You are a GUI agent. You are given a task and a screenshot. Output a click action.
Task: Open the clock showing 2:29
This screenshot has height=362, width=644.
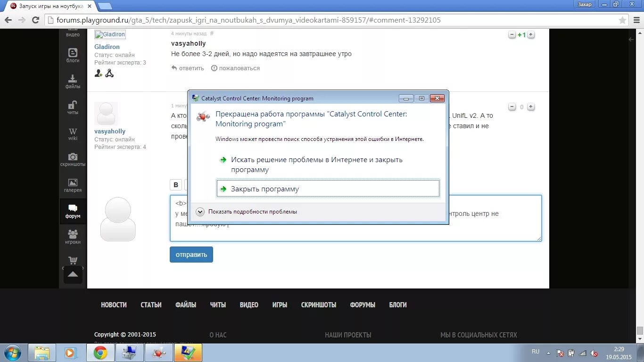pos(619,353)
